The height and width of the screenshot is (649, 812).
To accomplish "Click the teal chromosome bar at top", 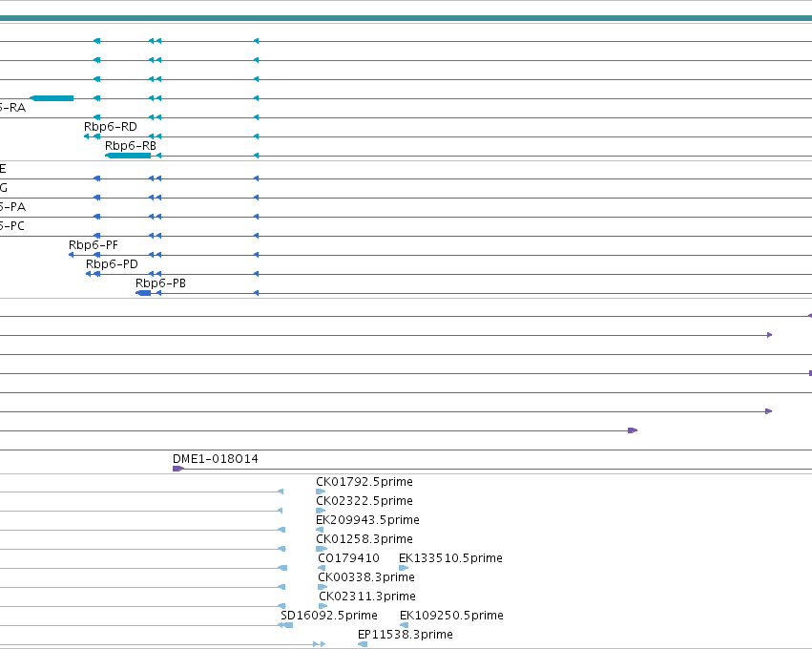I will point(406,18).
